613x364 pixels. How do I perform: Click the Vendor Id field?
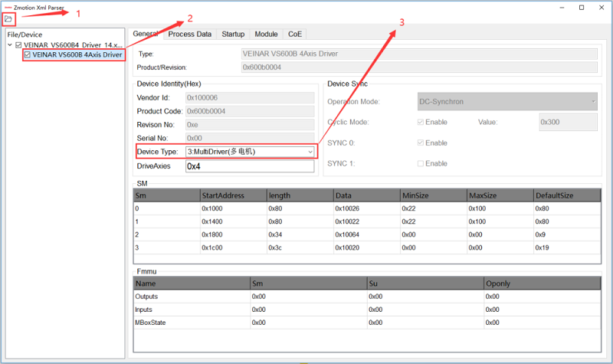click(250, 97)
